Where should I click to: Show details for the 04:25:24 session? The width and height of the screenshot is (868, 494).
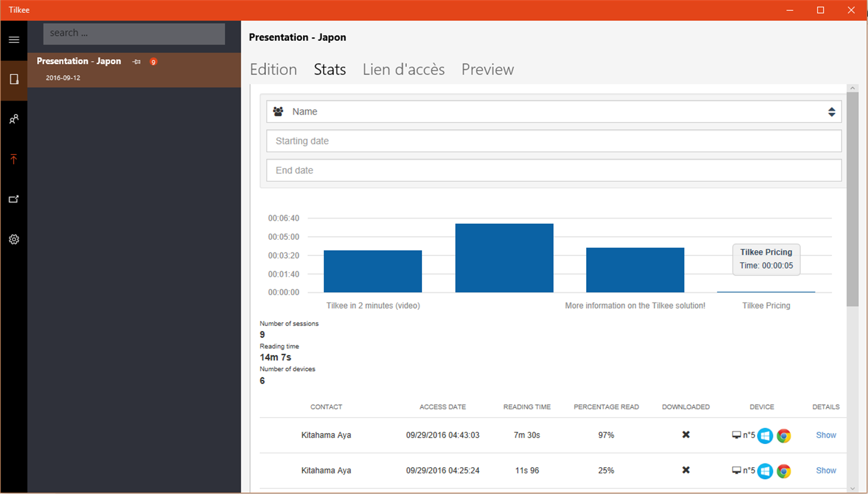[826, 471]
